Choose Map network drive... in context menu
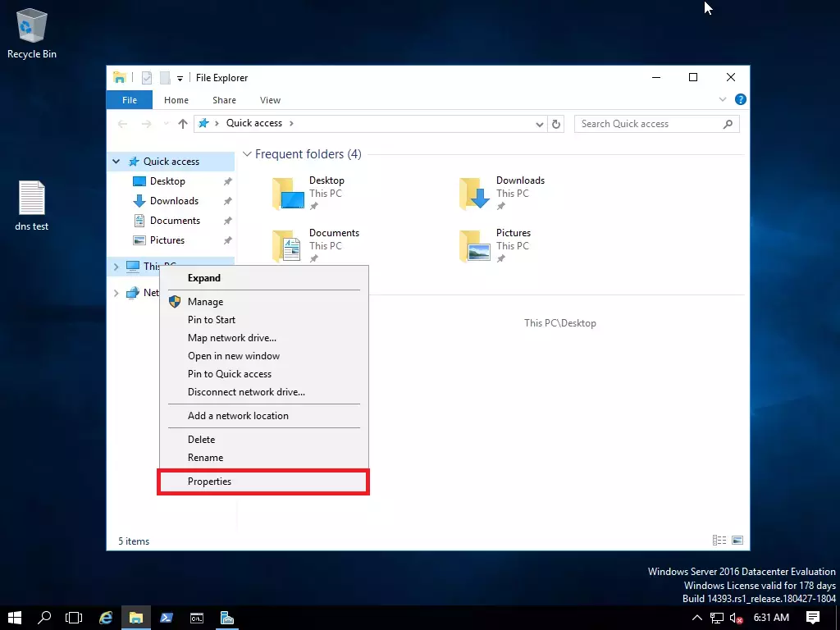840x630 pixels. click(263, 338)
